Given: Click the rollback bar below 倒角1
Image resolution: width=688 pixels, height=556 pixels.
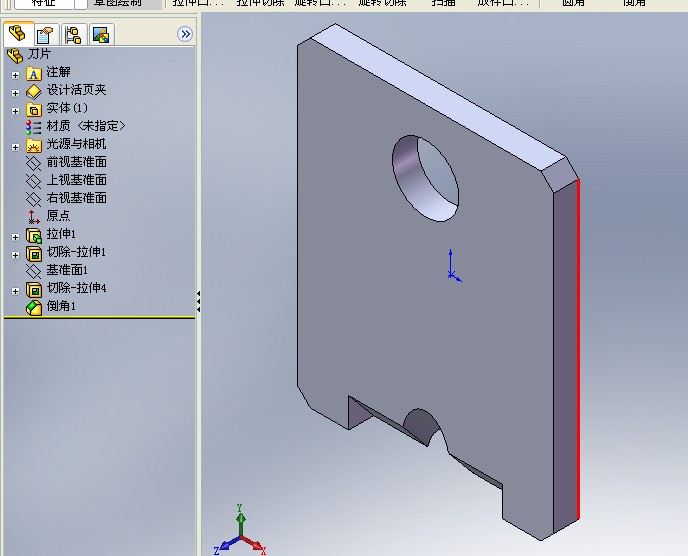Looking at the screenshot, I should click(100, 317).
